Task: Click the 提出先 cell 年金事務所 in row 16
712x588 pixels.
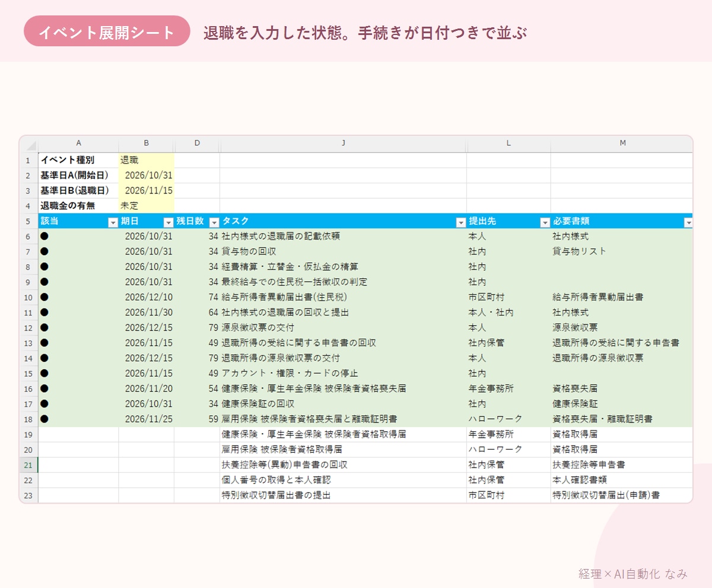Action: point(491,389)
